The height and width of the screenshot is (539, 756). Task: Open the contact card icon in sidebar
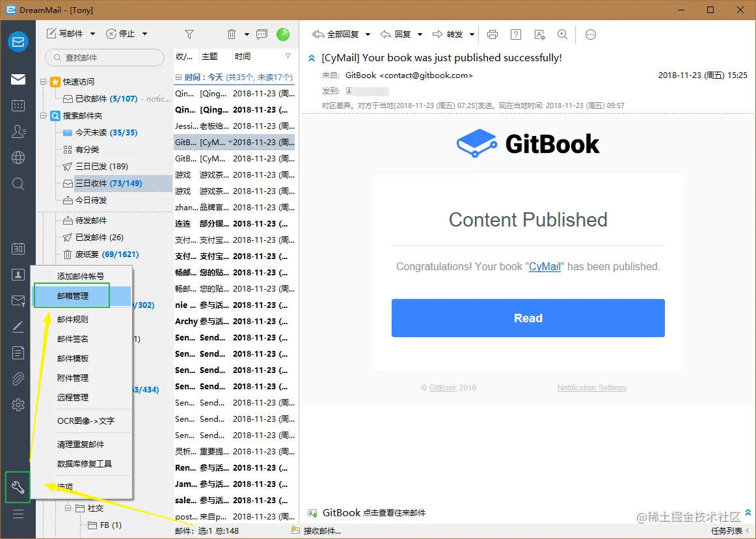(18, 275)
